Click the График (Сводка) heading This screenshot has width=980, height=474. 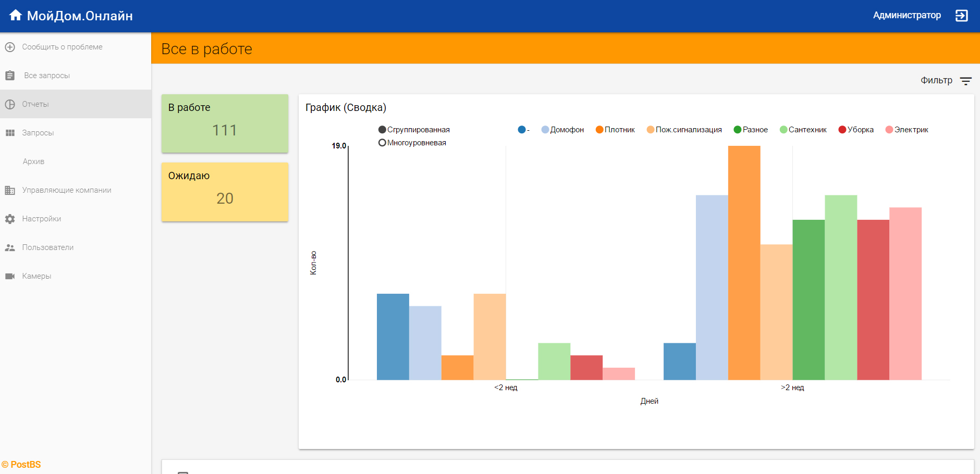pos(346,107)
